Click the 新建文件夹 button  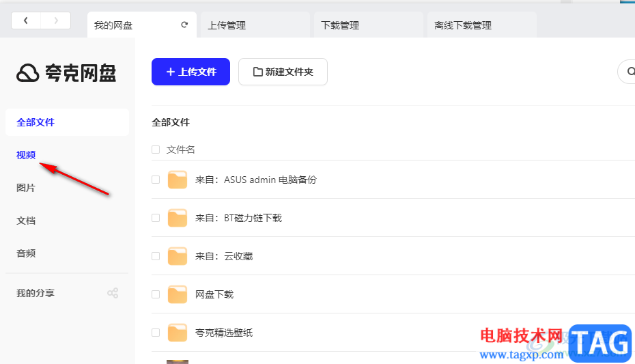coord(283,72)
